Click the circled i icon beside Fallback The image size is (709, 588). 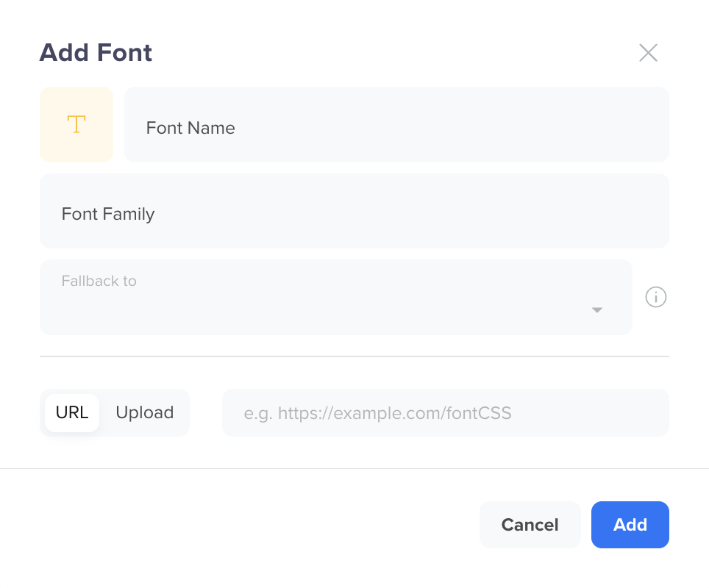(x=655, y=297)
